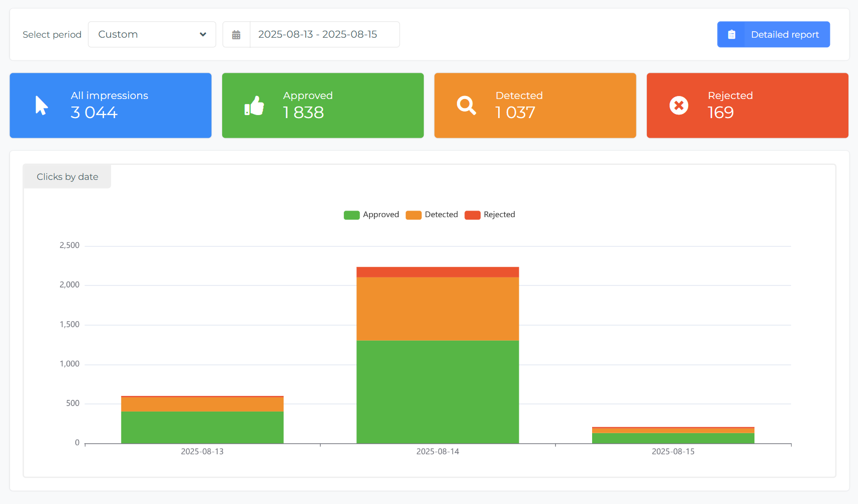This screenshot has height=504, width=858.
Task: Click the Approved count 1 838
Action: [x=304, y=113]
